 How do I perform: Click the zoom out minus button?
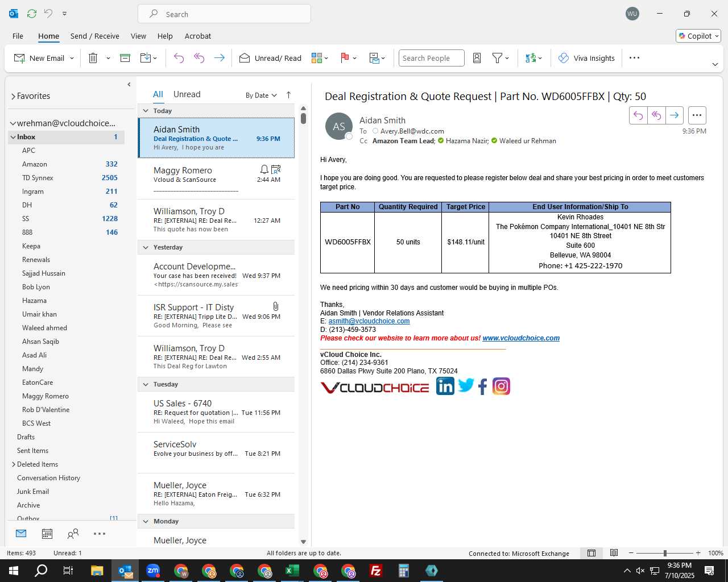631,553
